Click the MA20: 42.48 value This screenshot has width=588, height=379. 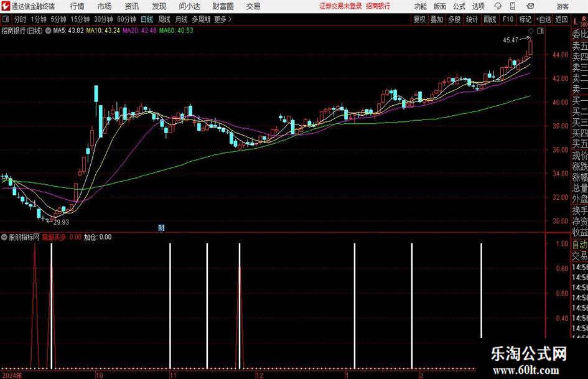pyautogui.click(x=139, y=30)
